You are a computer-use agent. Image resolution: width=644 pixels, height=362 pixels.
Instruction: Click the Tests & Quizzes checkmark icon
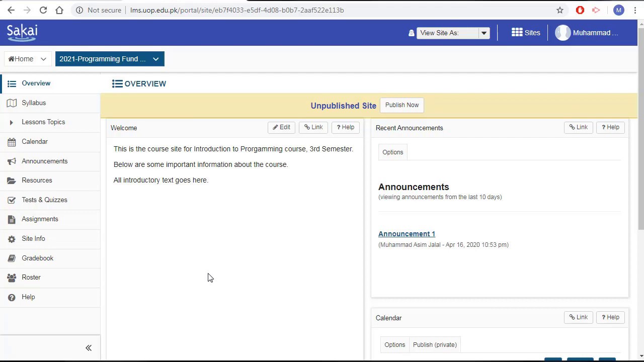pos(12,200)
